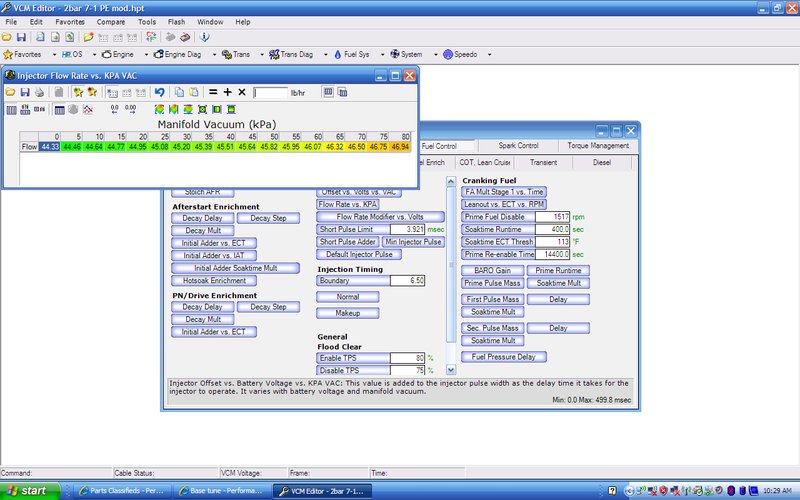Switch to the Torque Management tab
The width and height of the screenshot is (800, 500).
point(597,146)
